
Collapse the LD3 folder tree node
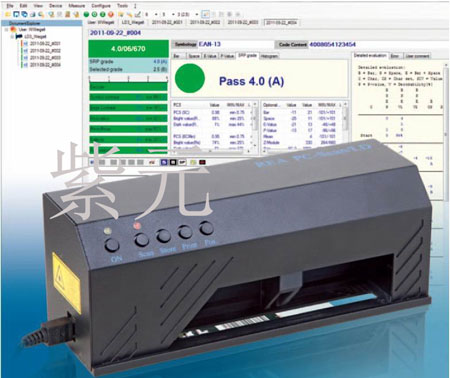[12, 37]
